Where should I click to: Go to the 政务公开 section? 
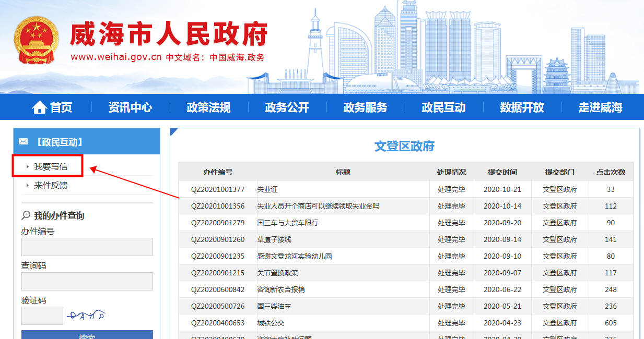[x=287, y=107]
